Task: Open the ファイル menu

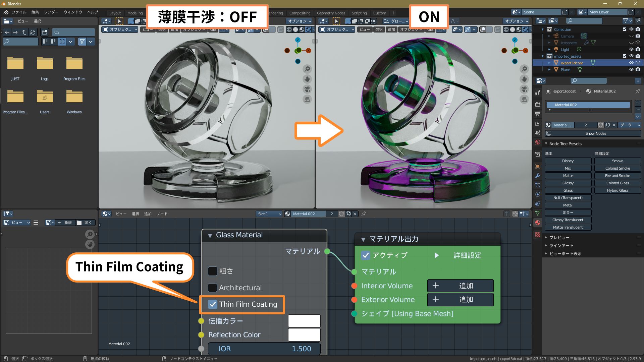Action: 19,12
